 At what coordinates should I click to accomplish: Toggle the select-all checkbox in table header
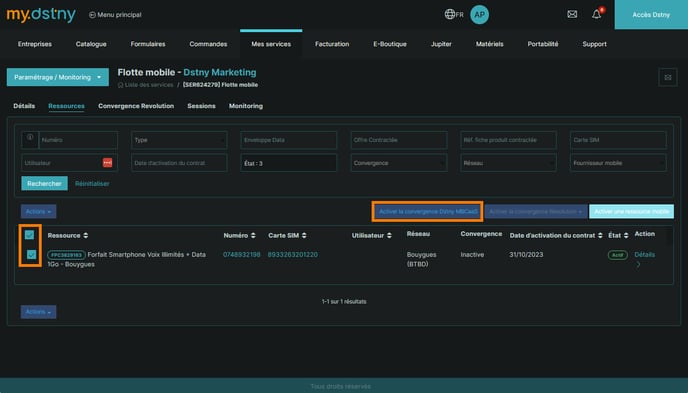click(29, 235)
